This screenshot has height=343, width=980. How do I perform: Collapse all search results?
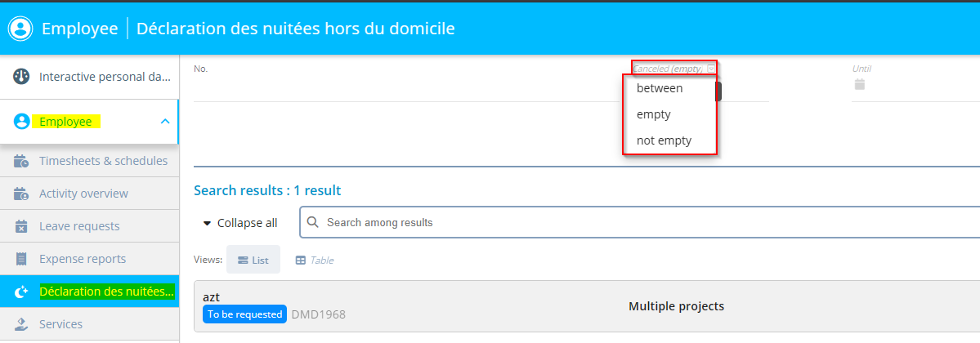coord(240,223)
